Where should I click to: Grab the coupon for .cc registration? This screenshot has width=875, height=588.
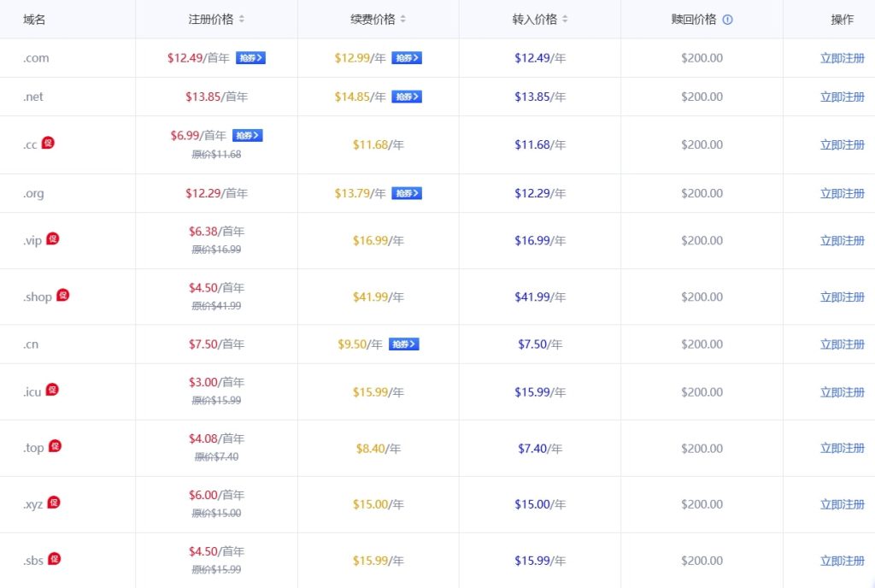point(248,135)
